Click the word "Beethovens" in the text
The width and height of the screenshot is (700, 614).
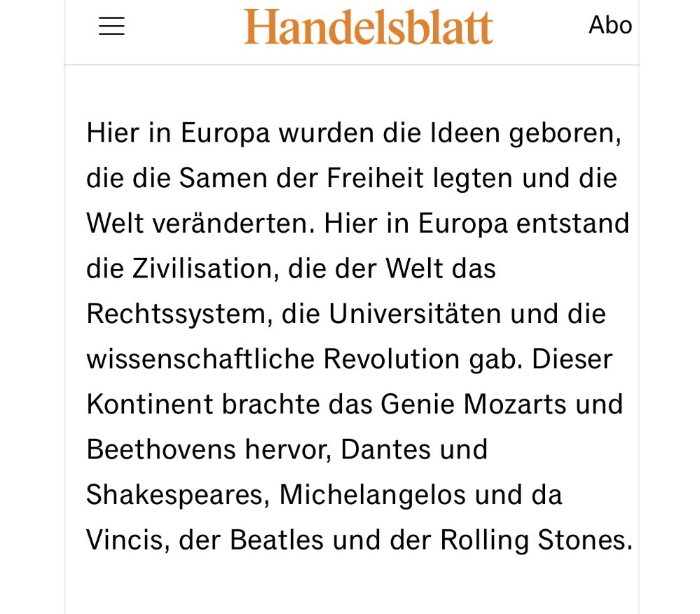point(161,450)
